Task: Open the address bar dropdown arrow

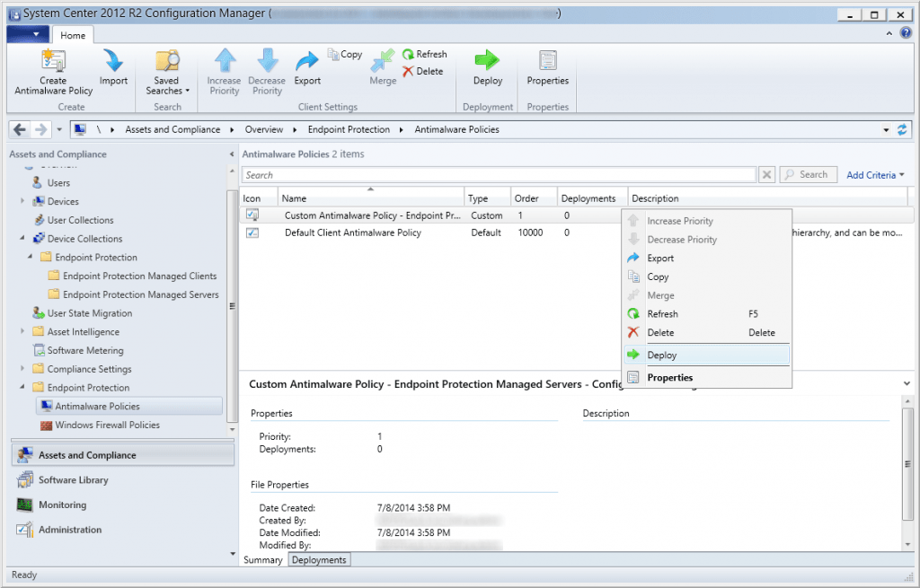Action: coord(886,130)
